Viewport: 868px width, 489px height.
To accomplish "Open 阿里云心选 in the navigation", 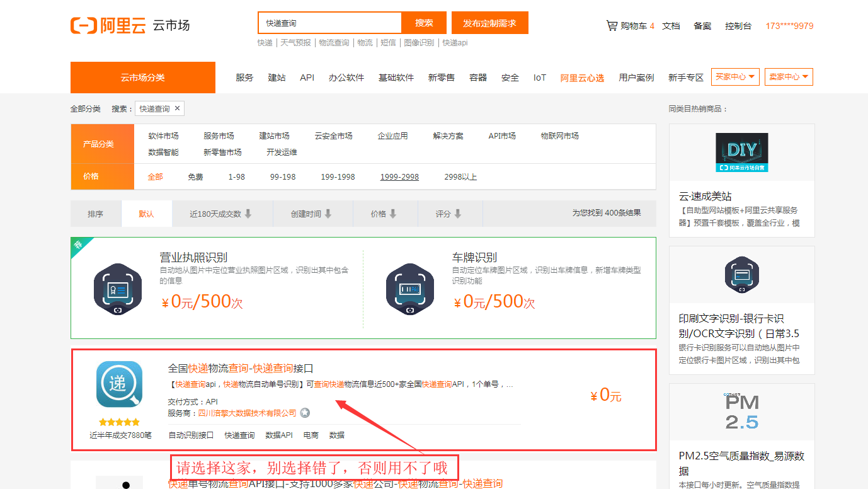I will pos(582,78).
